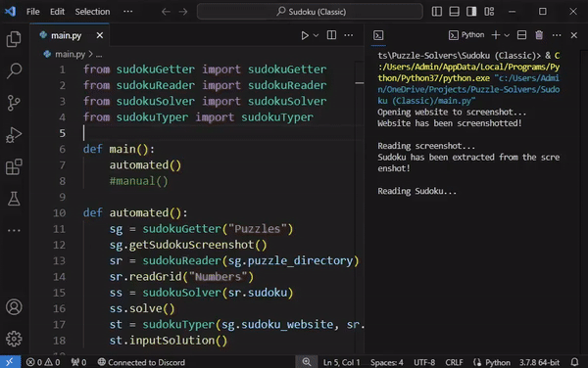Open editor More Actions ellipsis
This screenshot has width=588, height=368.
pos(349,35)
